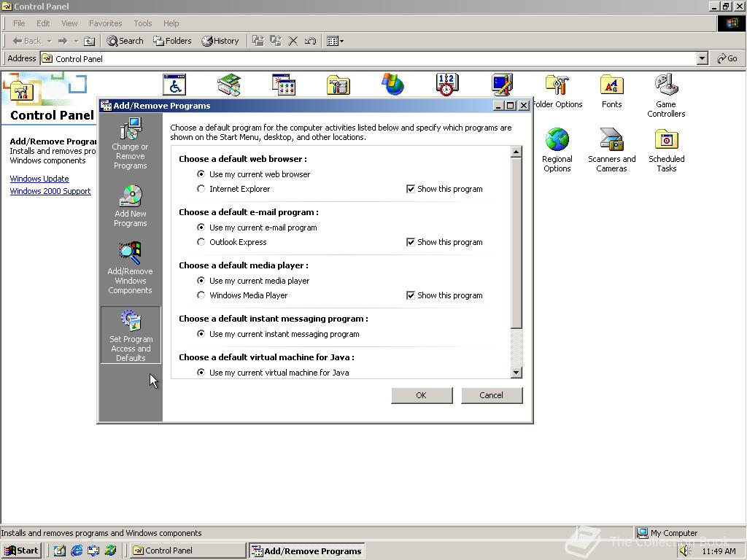Open Display icon in Control Panel
Screen dimensions: 747x560
502,85
